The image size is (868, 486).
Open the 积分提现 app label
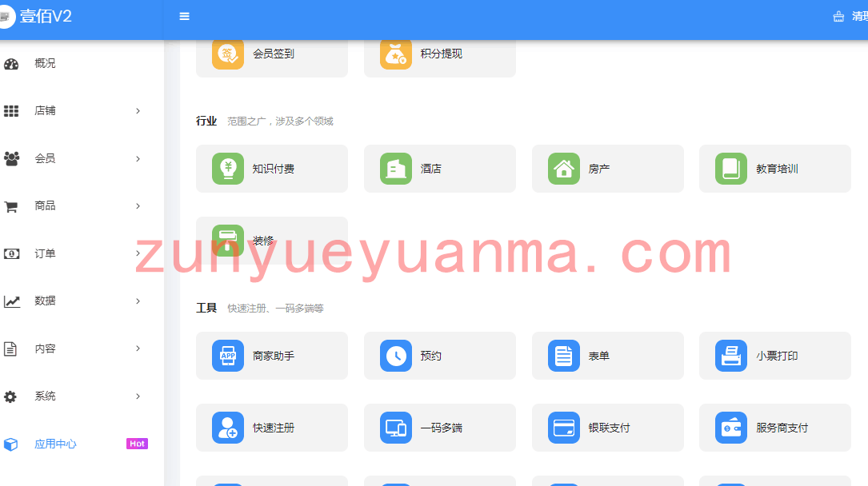click(441, 54)
